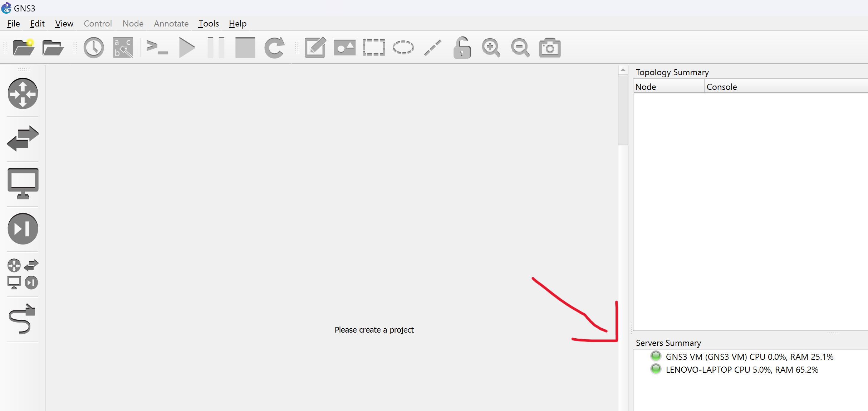This screenshot has width=868, height=411.
Task: Toggle show interface labels icon
Action: pyautogui.click(x=123, y=47)
